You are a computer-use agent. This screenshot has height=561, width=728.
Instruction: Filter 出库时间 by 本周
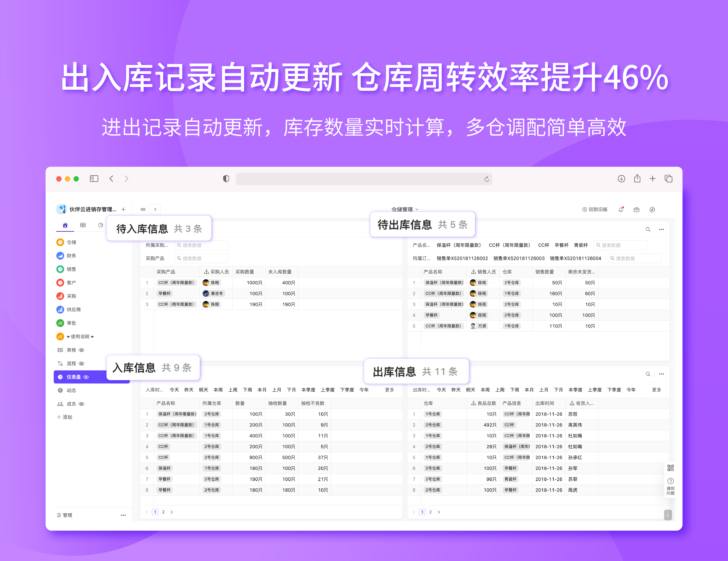point(485,390)
